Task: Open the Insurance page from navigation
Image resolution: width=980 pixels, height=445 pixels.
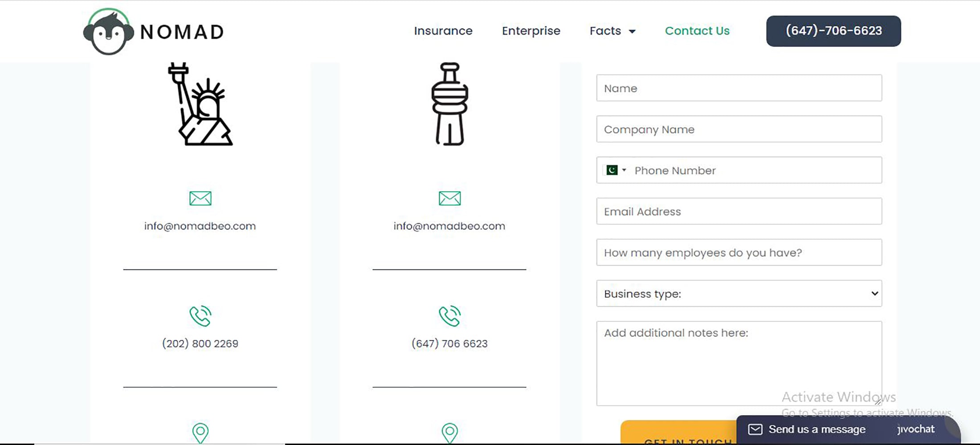Action: coord(443,31)
